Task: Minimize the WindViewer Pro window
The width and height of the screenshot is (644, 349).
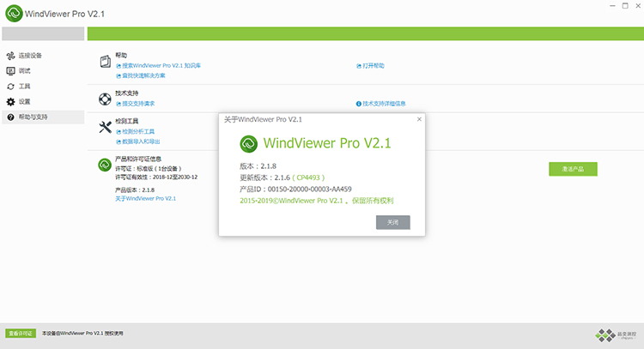Action: click(x=612, y=6)
